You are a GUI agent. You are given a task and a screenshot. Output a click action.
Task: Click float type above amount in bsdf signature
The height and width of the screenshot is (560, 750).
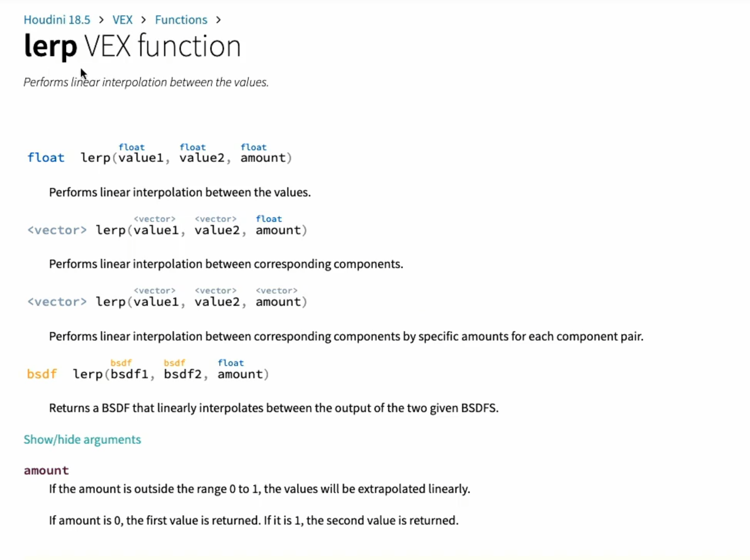point(231,363)
